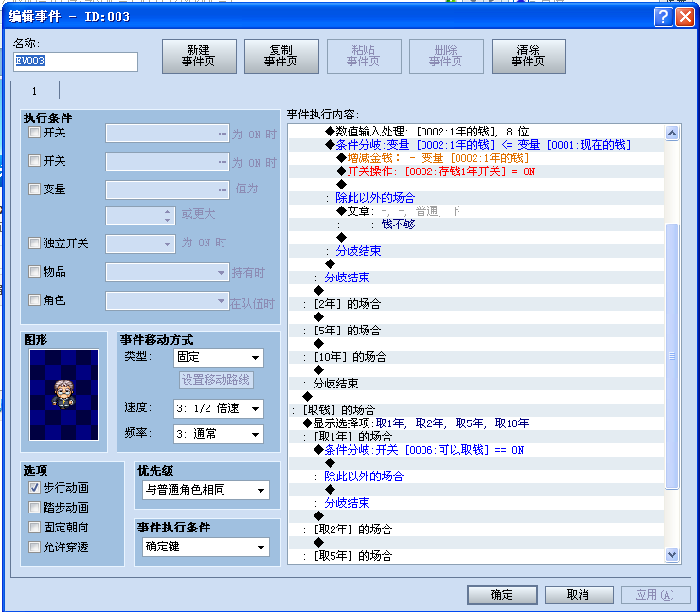Select the [取钱] 的场合 line

[x=476, y=410]
